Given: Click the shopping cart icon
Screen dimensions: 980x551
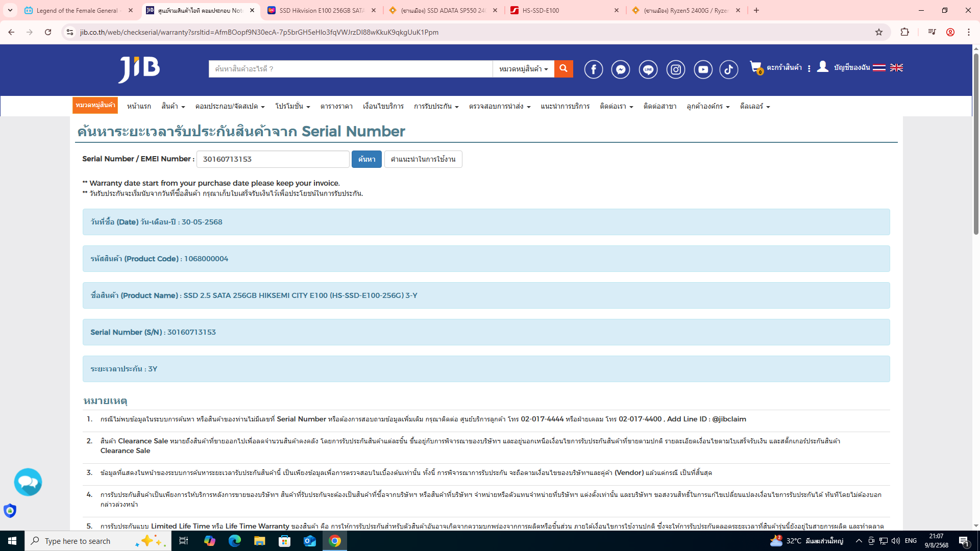Looking at the screenshot, I should point(755,67).
